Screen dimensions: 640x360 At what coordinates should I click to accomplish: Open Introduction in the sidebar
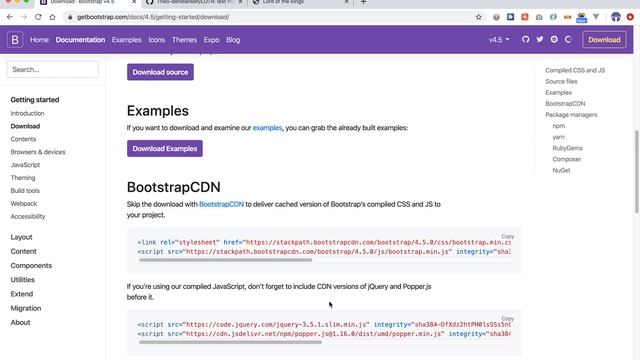coord(27,113)
